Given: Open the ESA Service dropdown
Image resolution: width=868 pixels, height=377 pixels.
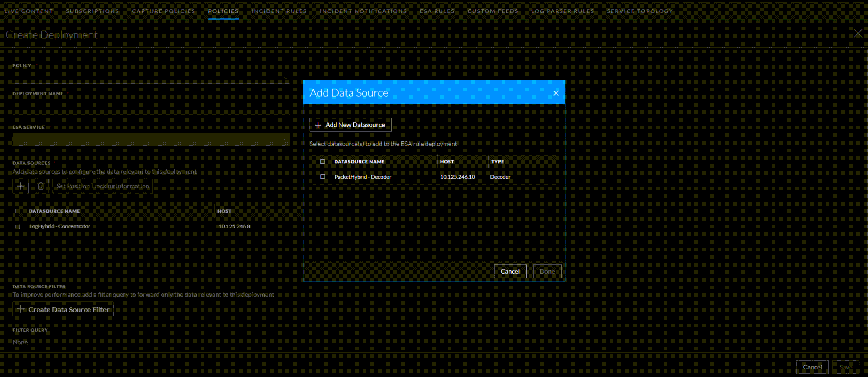Looking at the screenshot, I should point(151,139).
